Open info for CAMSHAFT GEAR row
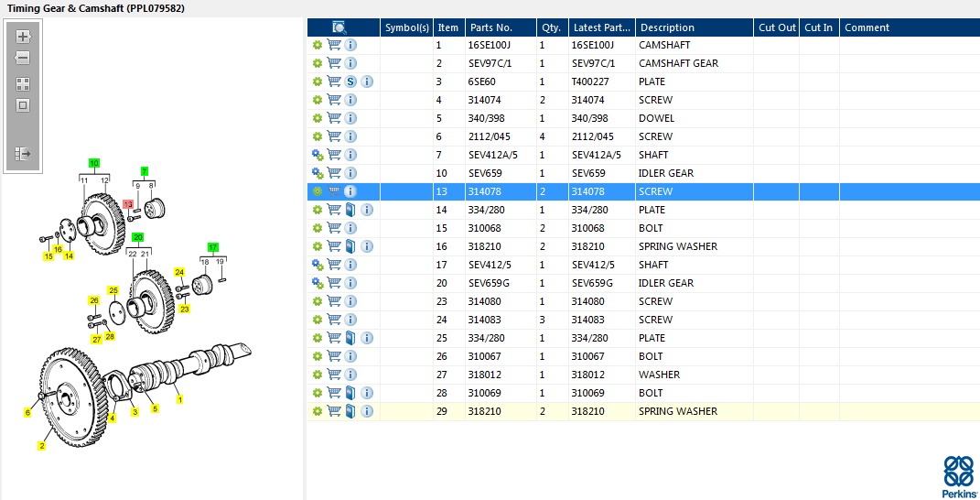The width and height of the screenshot is (980, 500). pyautogui.click(x=350, y=63)
